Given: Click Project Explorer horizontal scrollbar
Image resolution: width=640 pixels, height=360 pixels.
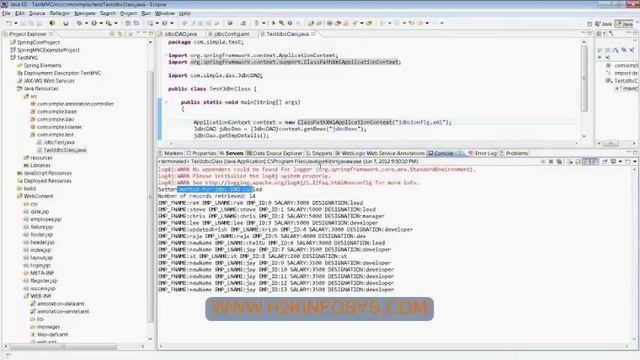Looking at the screenshot, I should pyautogui.click(x=63, y=347).
